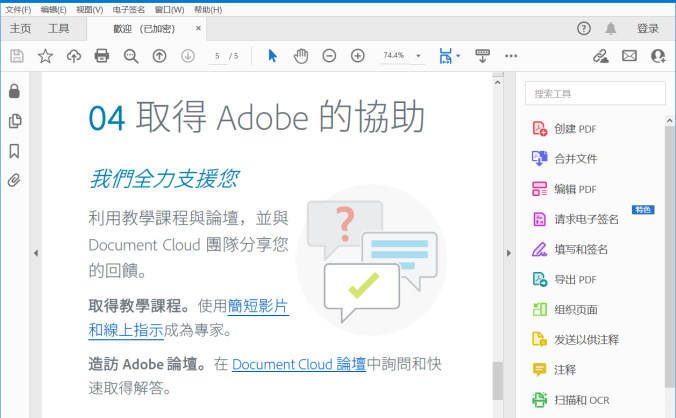Focus the 搜索工具 search box

coord(595,94)
